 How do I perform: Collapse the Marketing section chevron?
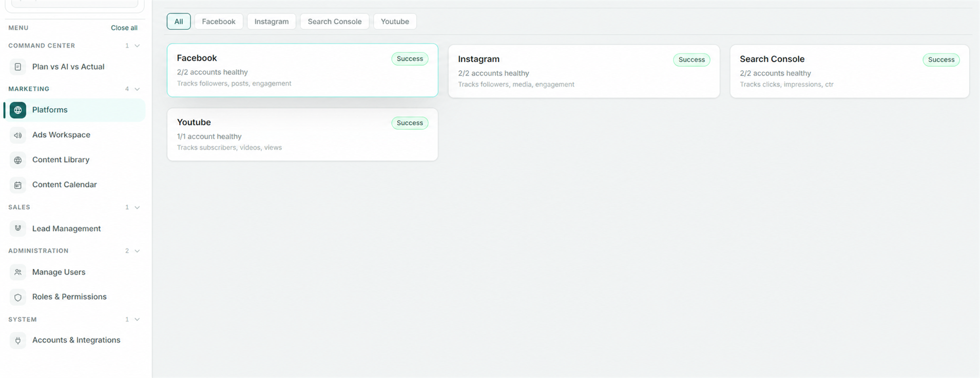click(137, 89)
